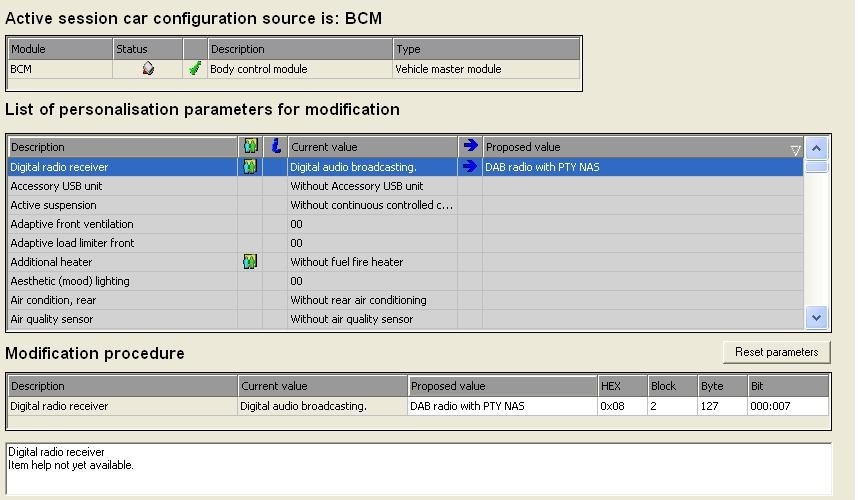858x500 pixels.
Task: Select the Active suspension parameter row
Action: click(x=405, y=205)
